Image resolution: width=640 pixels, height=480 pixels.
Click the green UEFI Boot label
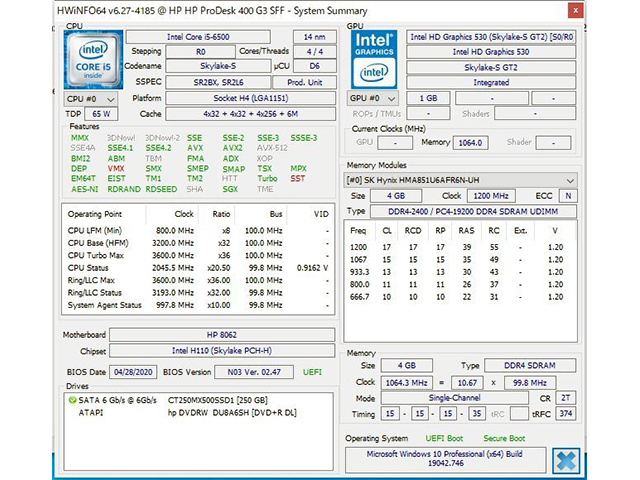click(x=444, y=438)
